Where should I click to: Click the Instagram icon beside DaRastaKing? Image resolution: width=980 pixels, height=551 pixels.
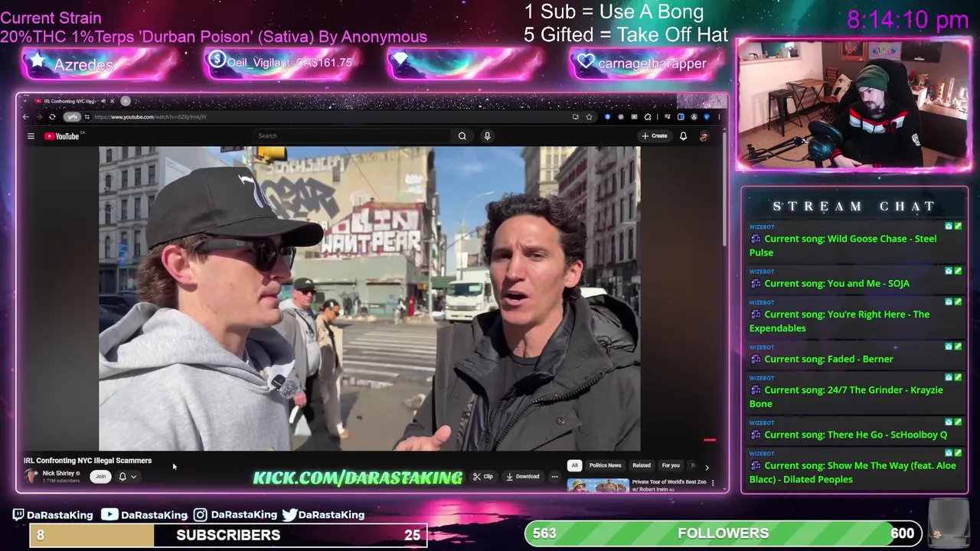click(x=200, y=515)
